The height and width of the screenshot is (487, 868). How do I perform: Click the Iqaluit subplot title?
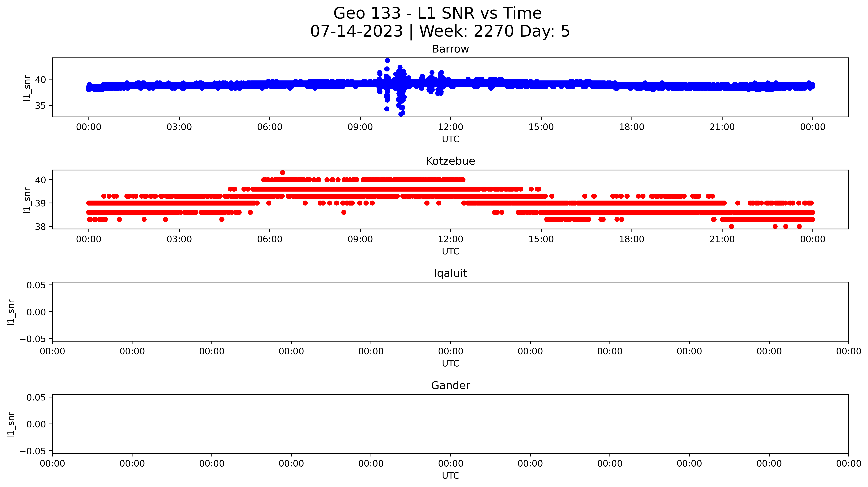[x=450, y=273]
